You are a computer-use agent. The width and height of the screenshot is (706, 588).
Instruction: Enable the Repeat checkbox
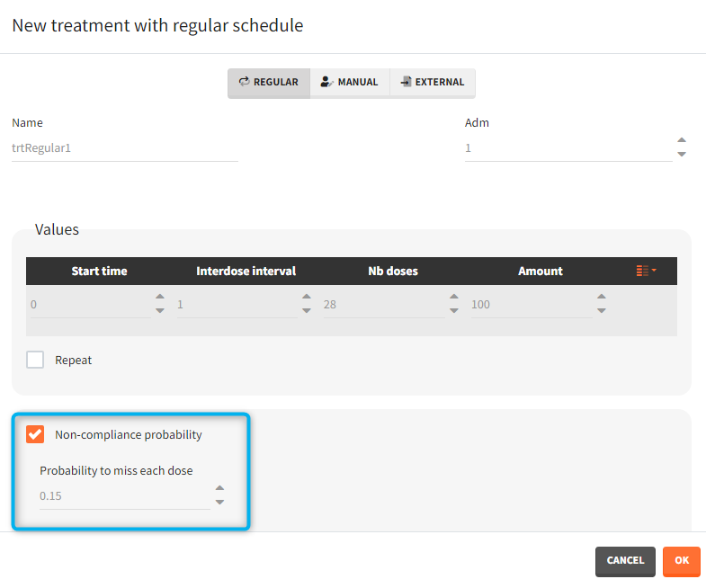(36, 360)
